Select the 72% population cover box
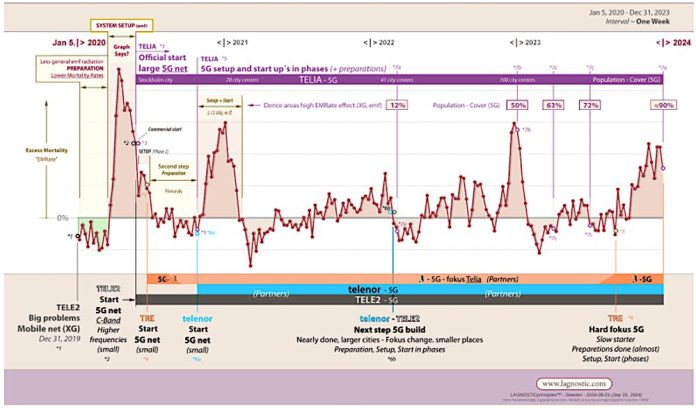Image resolution: width=696 pixels, height=408 pixels. coord(590,105)
